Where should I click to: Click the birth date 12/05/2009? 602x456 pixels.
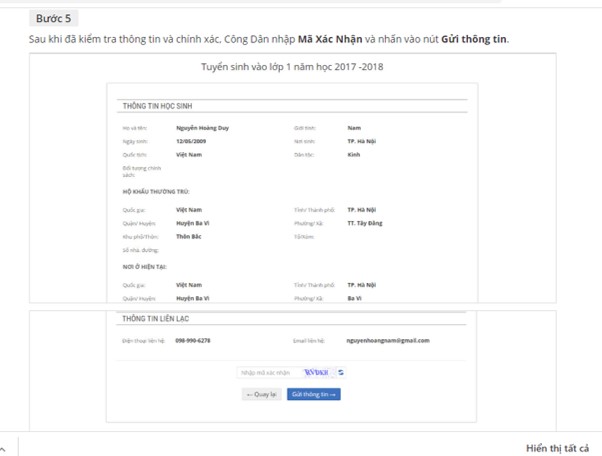[191, 141]
